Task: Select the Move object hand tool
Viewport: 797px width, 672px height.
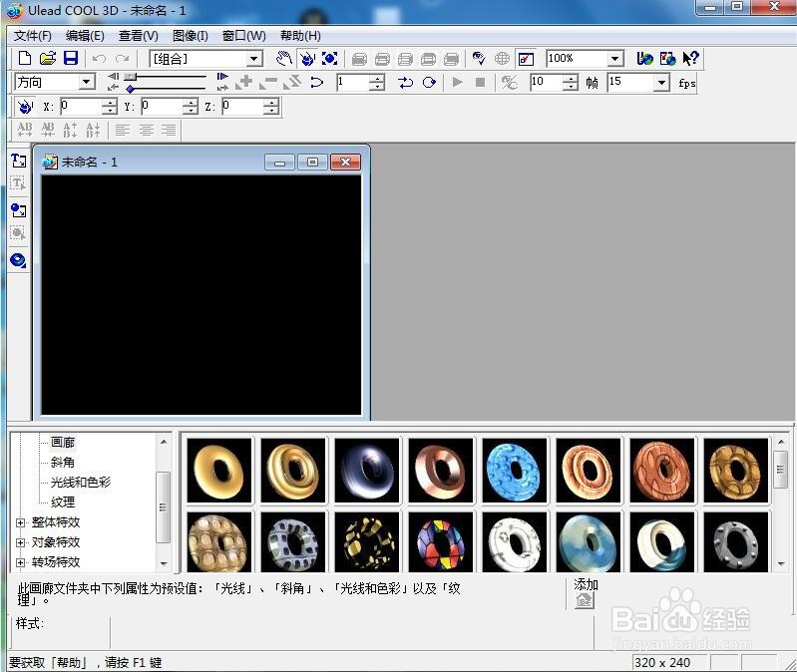Action: [283, 59]
